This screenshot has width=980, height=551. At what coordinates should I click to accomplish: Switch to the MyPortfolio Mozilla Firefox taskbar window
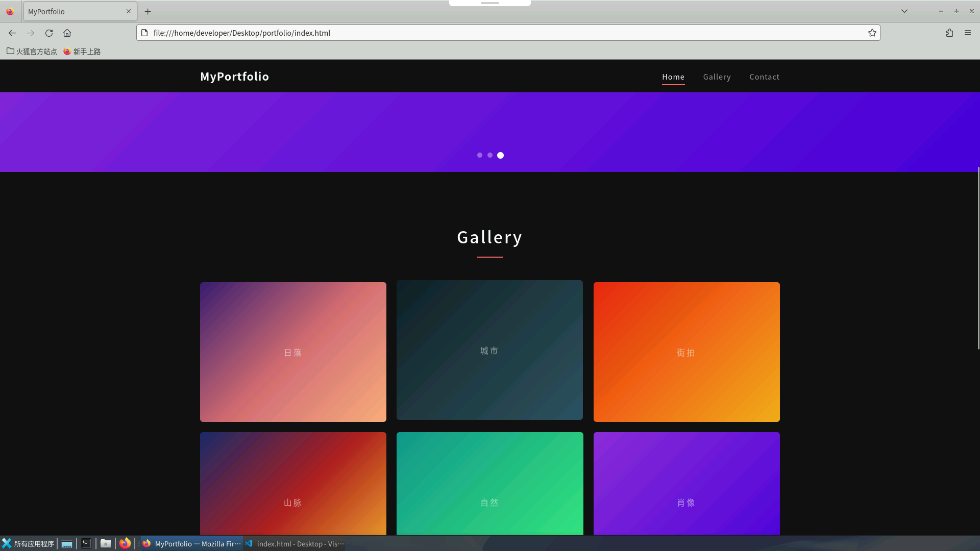tap(192, 544)
